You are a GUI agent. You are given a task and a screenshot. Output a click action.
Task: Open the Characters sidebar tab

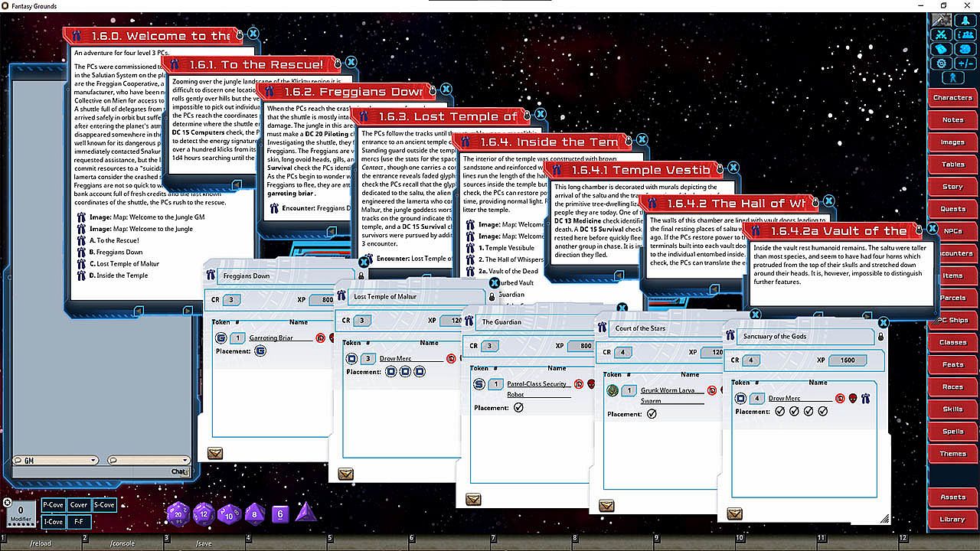pos(952,98)
